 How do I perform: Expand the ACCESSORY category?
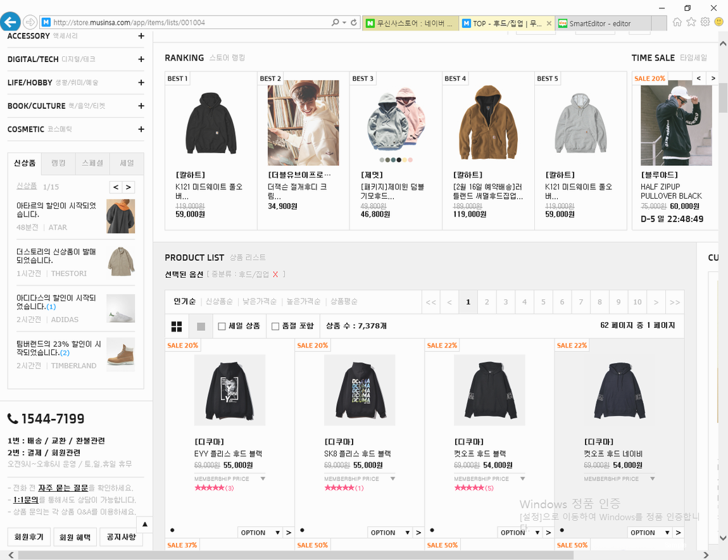(141, 35)
